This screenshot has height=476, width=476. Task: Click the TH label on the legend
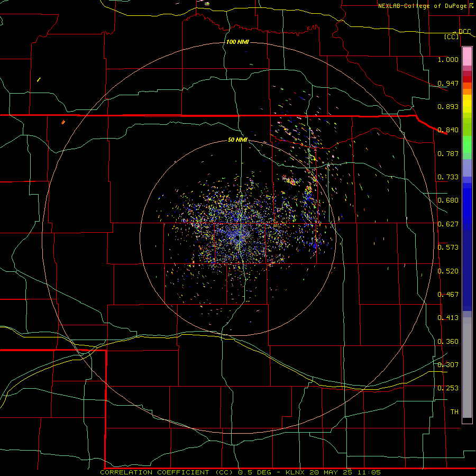(x=454, y=412)
